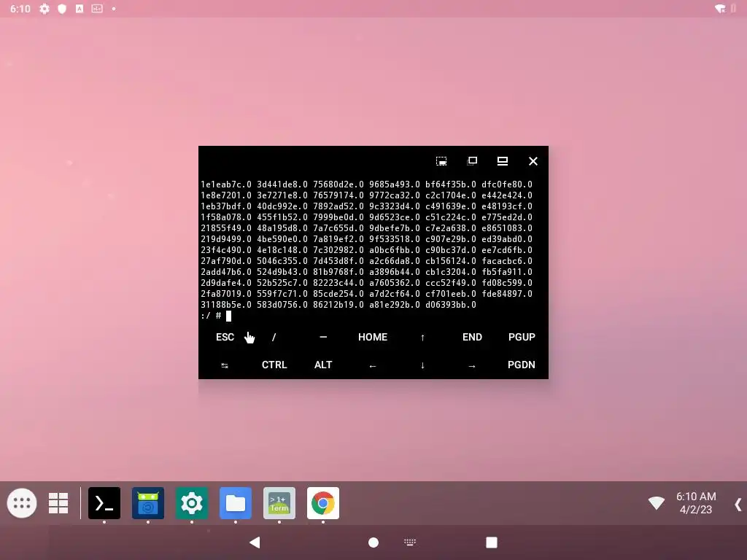747x560 pixels.
Task: Toggle the ALT modifier key
Action: (x=323, y=365)
